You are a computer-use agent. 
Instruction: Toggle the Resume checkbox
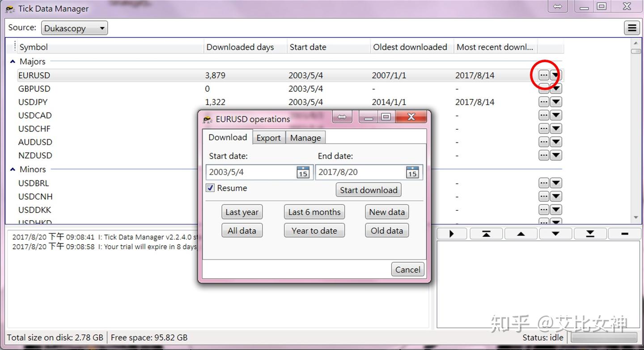[x=210, y=188]
